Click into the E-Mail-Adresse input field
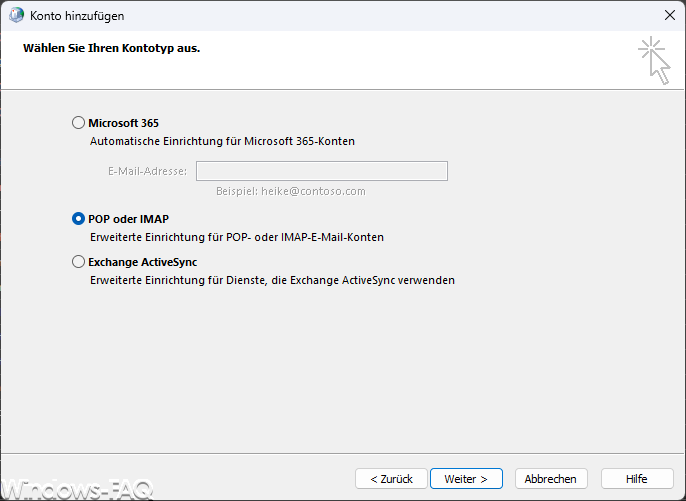Screen dimensions: 686x501 pos(322,171)
